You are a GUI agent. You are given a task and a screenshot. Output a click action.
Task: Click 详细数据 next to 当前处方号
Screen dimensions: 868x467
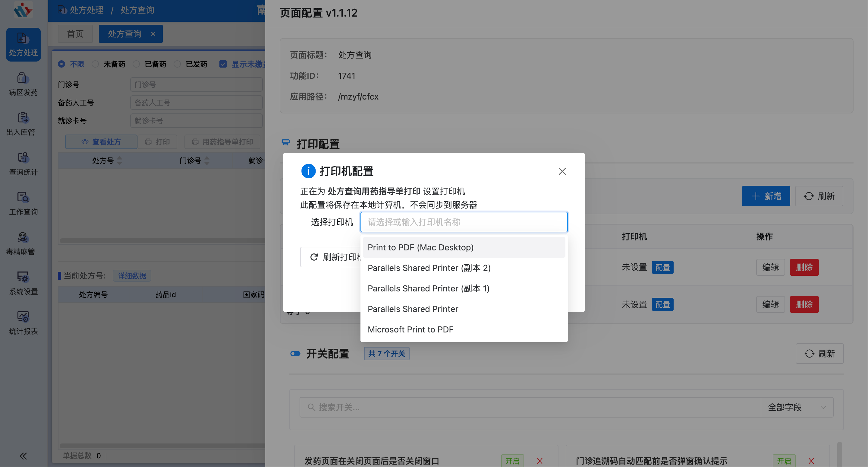pyautogui.click(x=132, y=275)
